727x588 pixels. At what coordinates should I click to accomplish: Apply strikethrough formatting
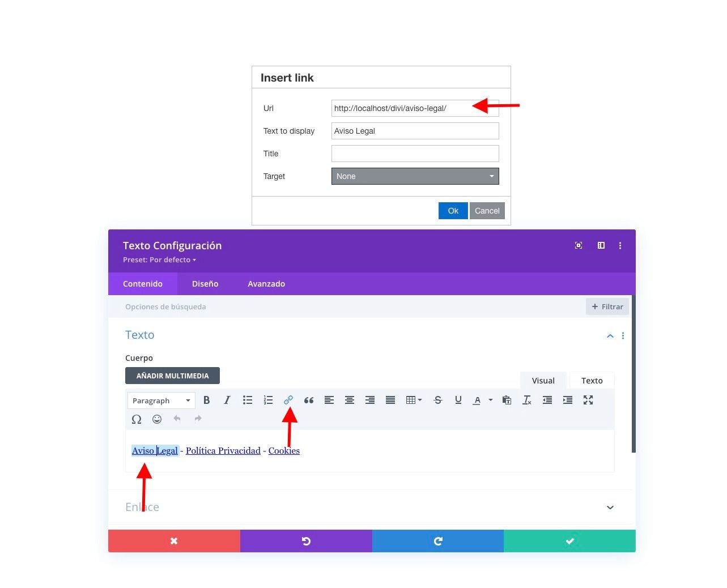(x=438, y=400)
